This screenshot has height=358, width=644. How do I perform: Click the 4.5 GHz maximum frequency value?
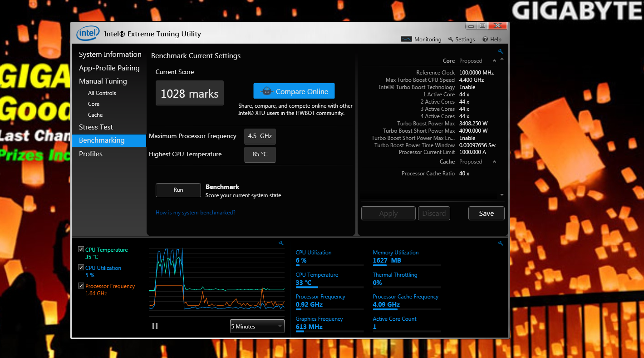coord(260,136)
